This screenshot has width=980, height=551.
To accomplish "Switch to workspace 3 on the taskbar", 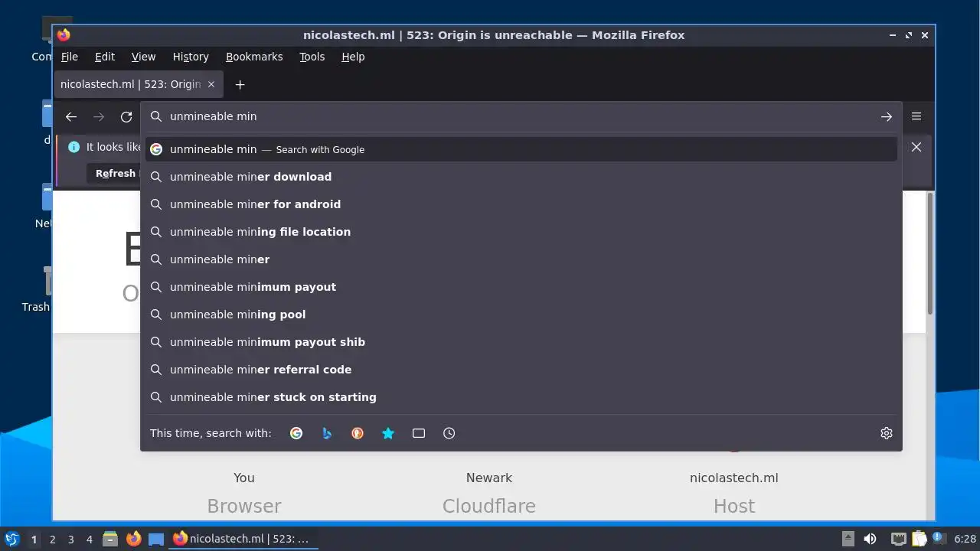I will pyautogui.click(x=70, y=540).
